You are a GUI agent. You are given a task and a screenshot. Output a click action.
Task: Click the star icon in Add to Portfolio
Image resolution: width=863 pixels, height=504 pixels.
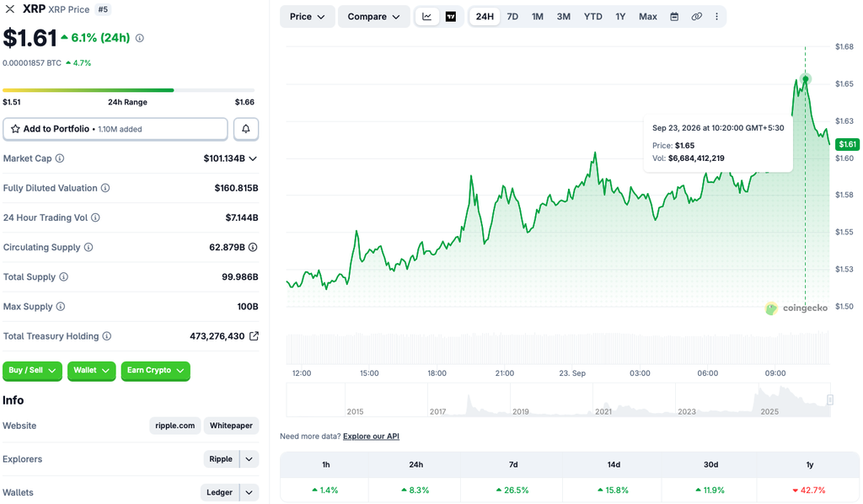point(15,129)
